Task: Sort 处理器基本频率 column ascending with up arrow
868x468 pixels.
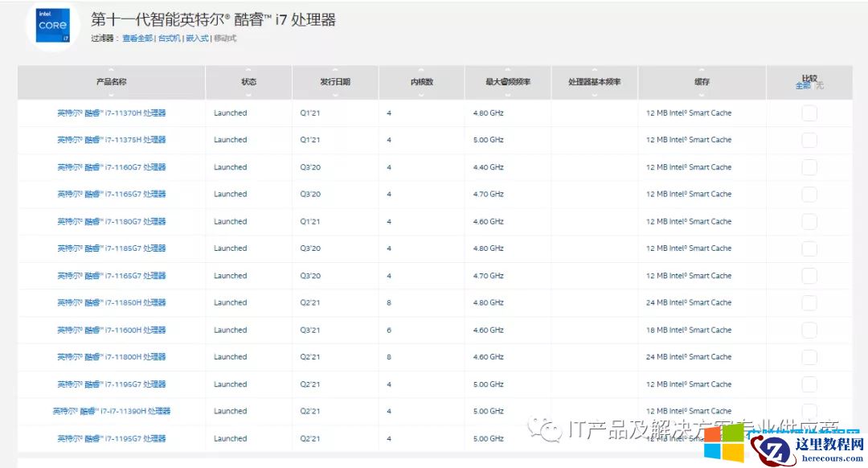Action: coord(595,70)
